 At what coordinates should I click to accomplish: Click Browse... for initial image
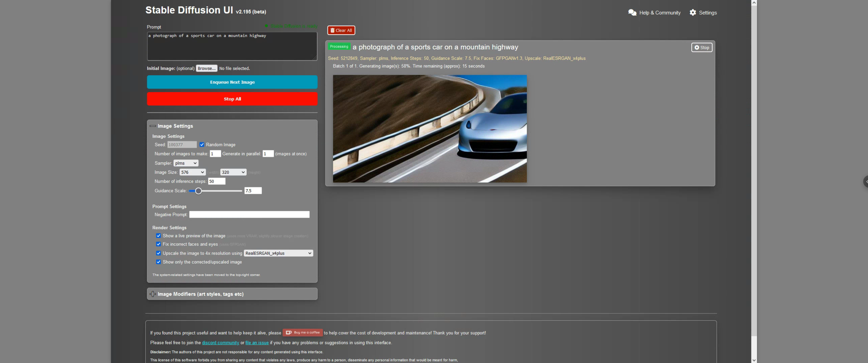[x=207, y=68]
